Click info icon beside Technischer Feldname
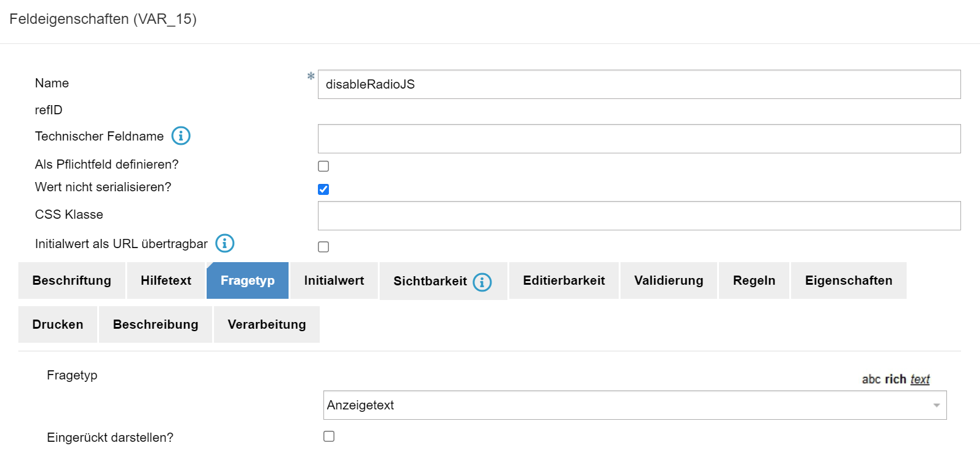This screenshot has height=465, width=980. point(181,136)
